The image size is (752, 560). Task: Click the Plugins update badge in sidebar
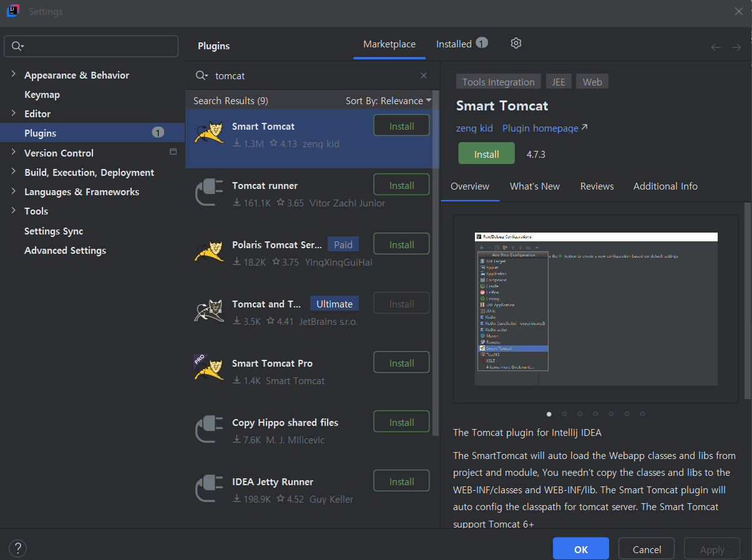coord(158,133)
